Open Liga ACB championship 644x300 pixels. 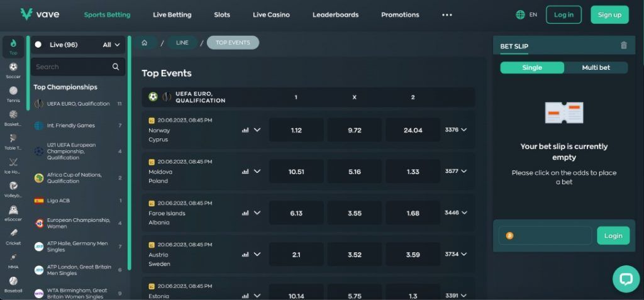coord(77,201)
